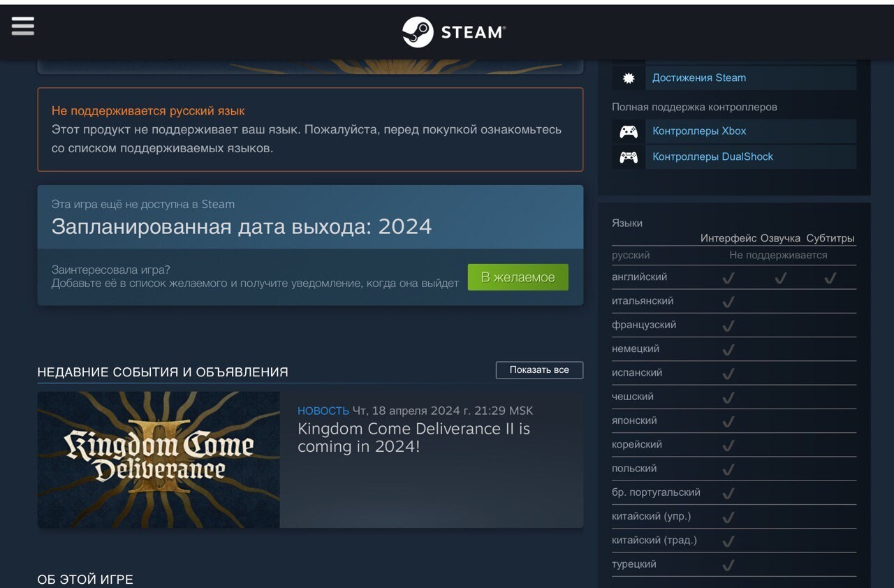894x588 pixels.
Task: Click the Steam achievements star icon
Action: [x=629, y=78]
